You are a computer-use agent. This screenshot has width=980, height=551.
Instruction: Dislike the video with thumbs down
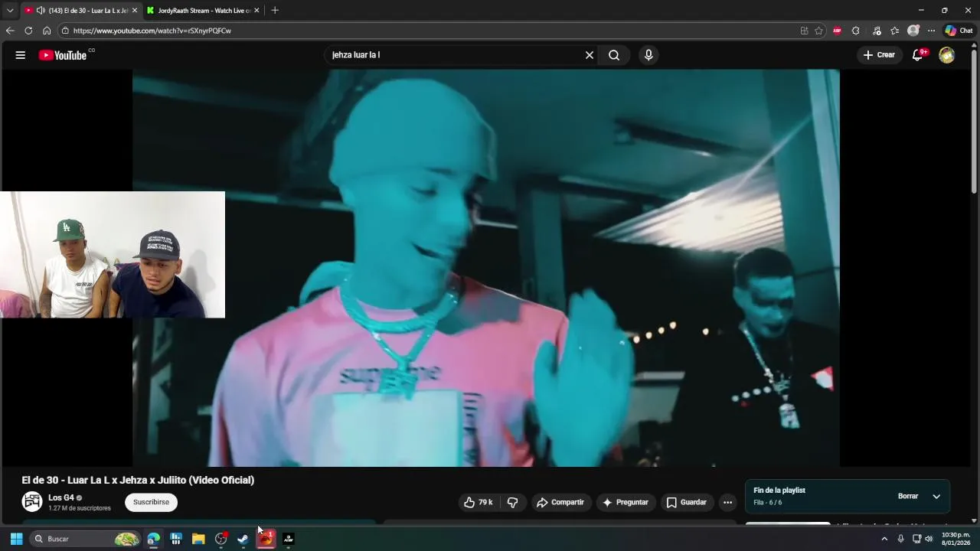pos(513,502)
